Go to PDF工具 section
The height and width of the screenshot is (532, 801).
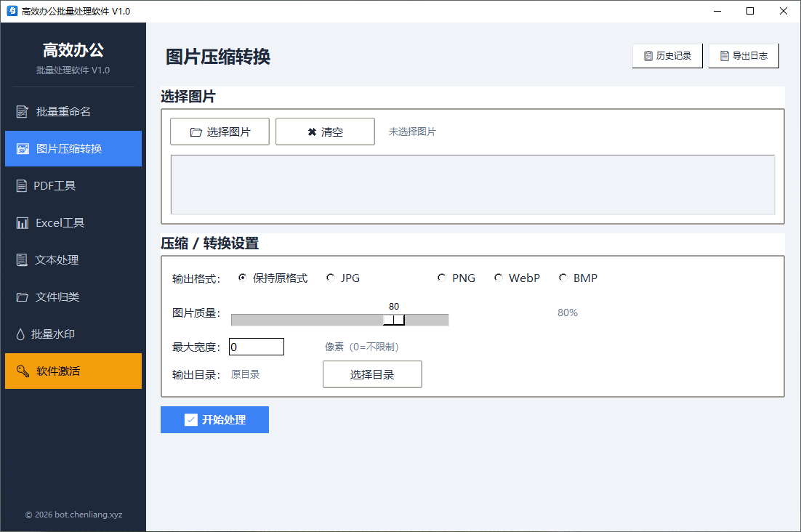tap(73, 186)
